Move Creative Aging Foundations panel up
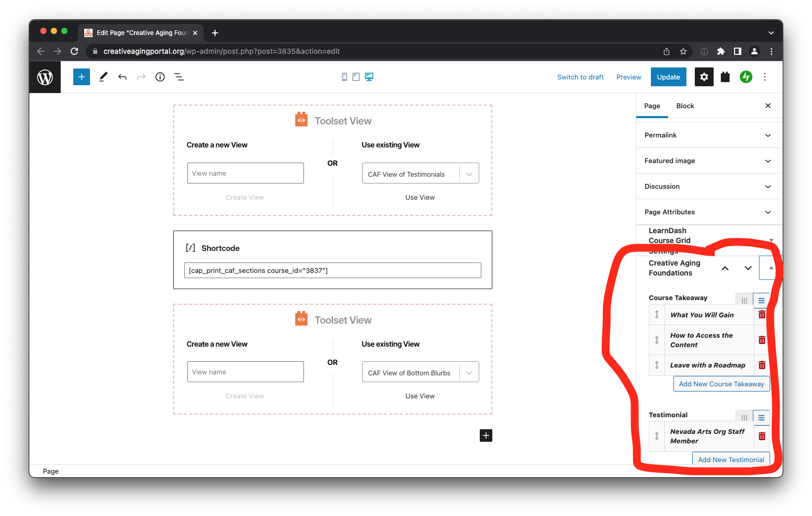Viewport: 812px width, 516px height. click(725, 268)
